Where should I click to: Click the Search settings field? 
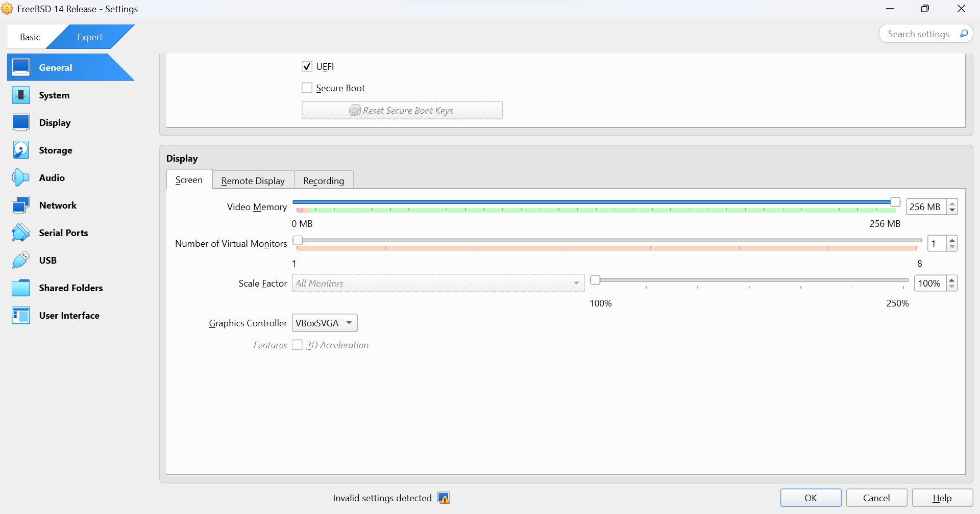918,34
